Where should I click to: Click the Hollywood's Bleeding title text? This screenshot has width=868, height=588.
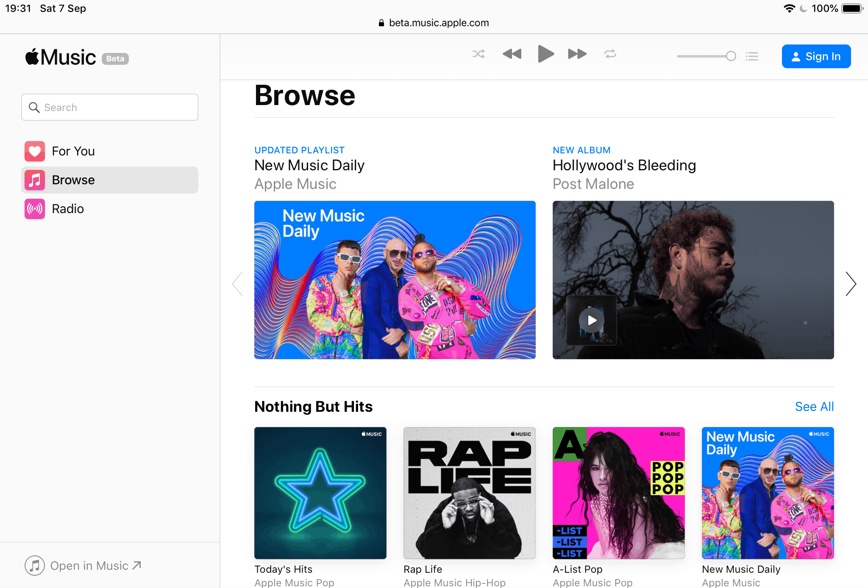[x=624, y=165]
